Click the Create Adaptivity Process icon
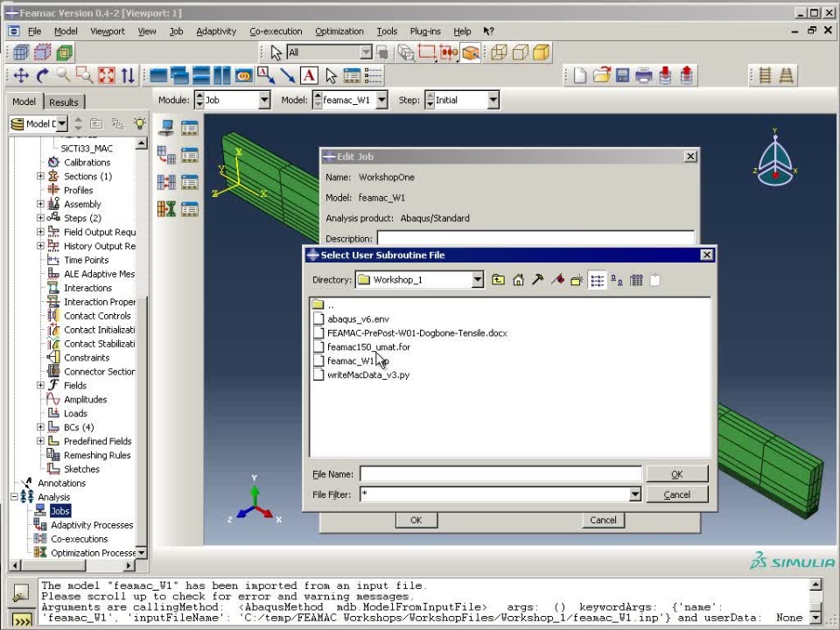This screenshot has width=840, height=630. click(166, 156)
